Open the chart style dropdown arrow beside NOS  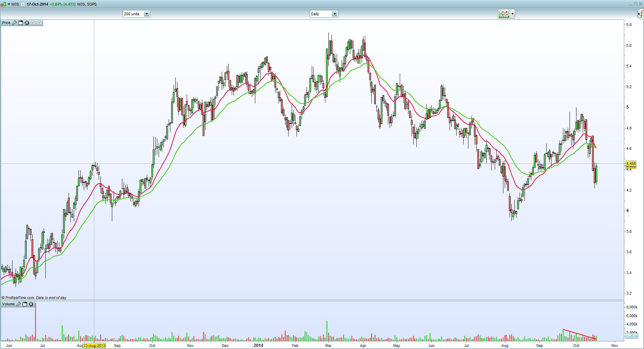coord(9,4)
